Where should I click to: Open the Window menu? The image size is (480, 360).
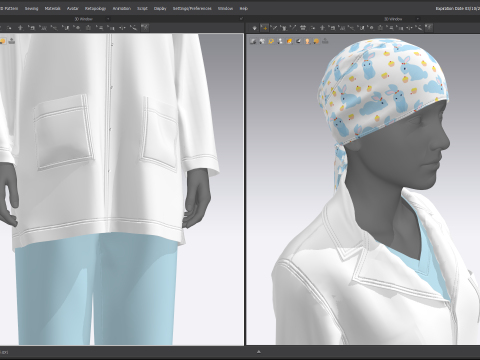[x=225, y=9]
